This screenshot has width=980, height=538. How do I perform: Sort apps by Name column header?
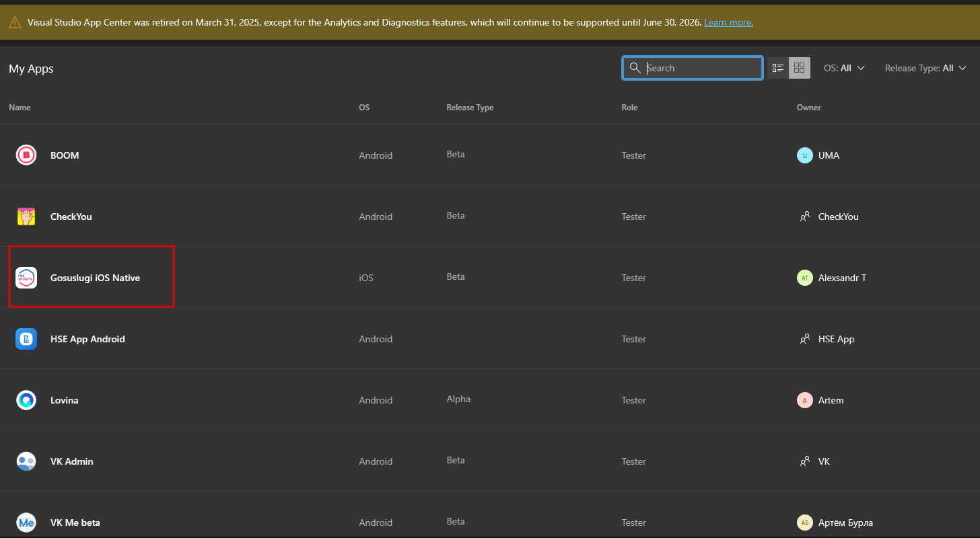point(20,108)
